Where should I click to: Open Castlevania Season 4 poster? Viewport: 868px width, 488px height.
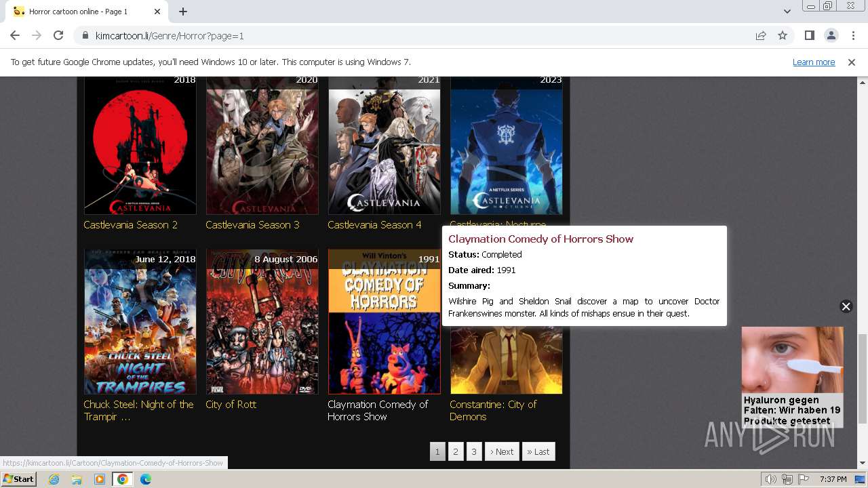(384, 145)
